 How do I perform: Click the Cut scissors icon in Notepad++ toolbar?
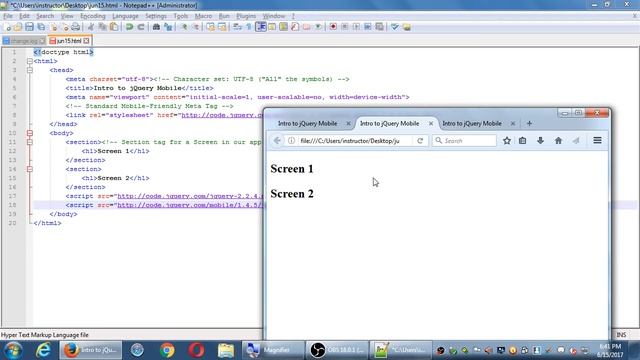[x=91, y=27]
